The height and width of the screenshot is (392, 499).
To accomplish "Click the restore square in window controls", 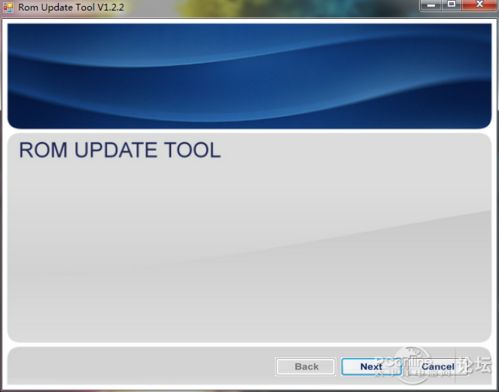I will click(451, 5).
